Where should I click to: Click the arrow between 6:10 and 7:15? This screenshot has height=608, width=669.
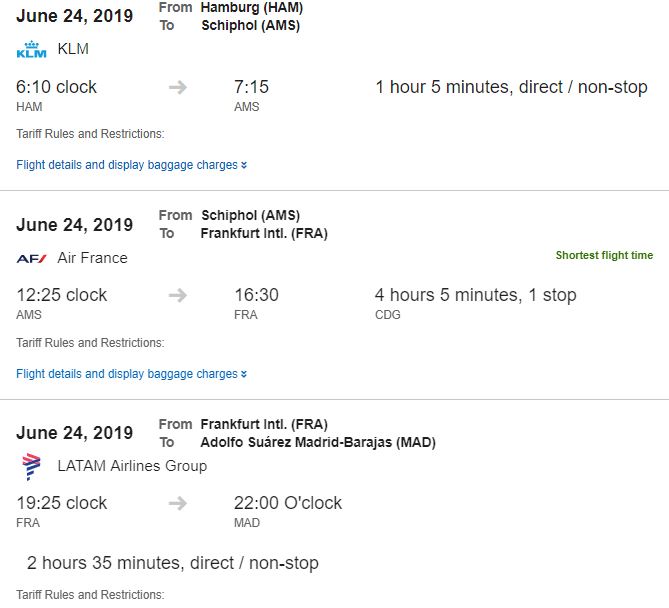178,87
